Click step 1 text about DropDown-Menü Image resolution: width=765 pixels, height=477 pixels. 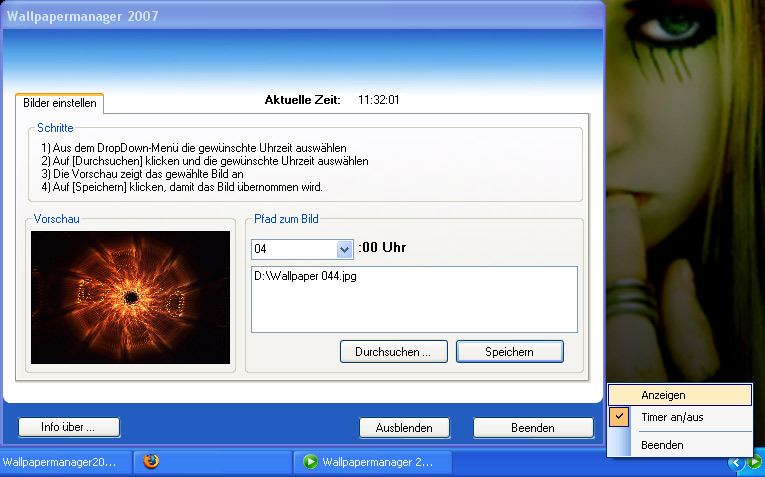coord(194,148)
